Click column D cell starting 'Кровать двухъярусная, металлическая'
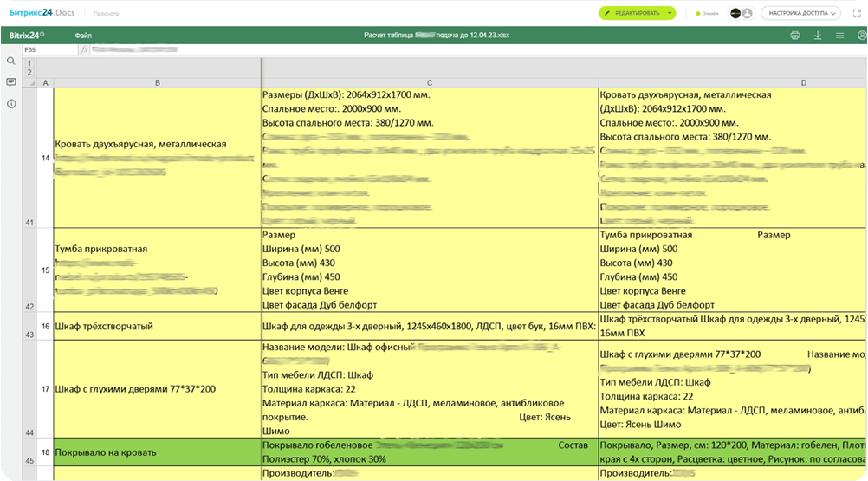 [x=733, y=158]
